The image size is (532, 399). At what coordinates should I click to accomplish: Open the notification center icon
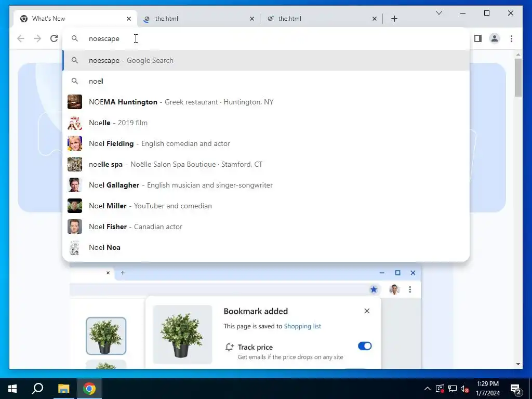coord(516,389)
